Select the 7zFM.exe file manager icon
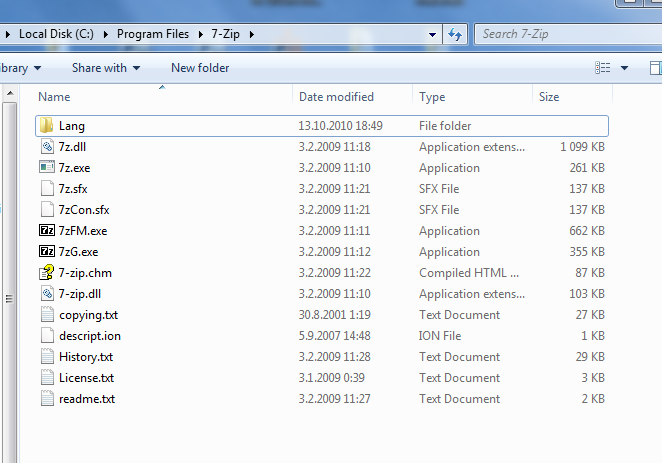662x463 pixels. point(47,231)
